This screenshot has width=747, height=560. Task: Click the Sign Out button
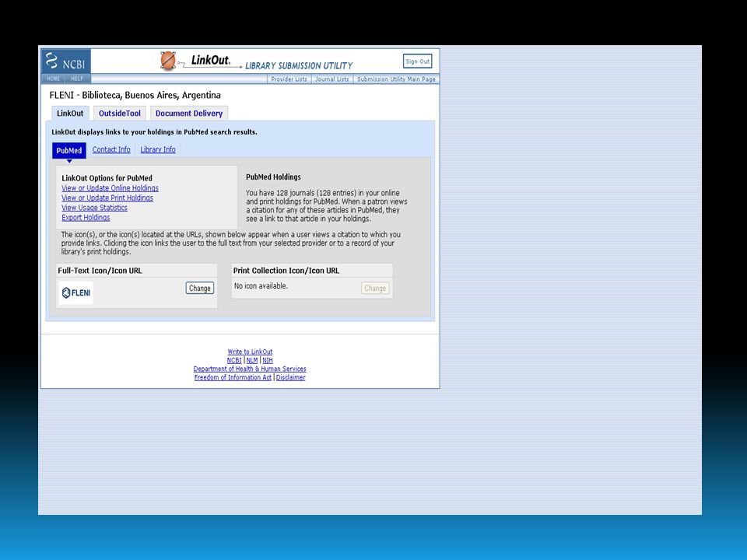[x=417, y=61]
